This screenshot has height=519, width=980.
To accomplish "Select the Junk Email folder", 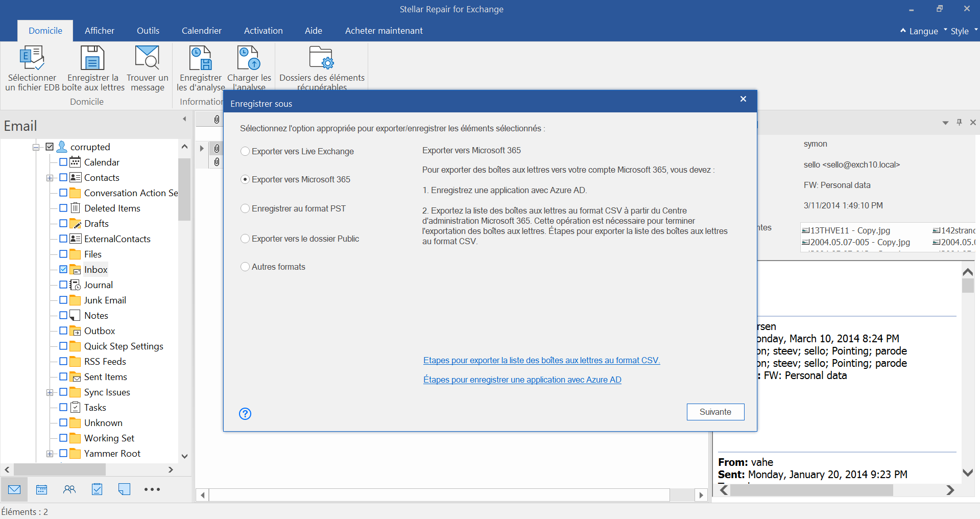I will coord(105,300).
